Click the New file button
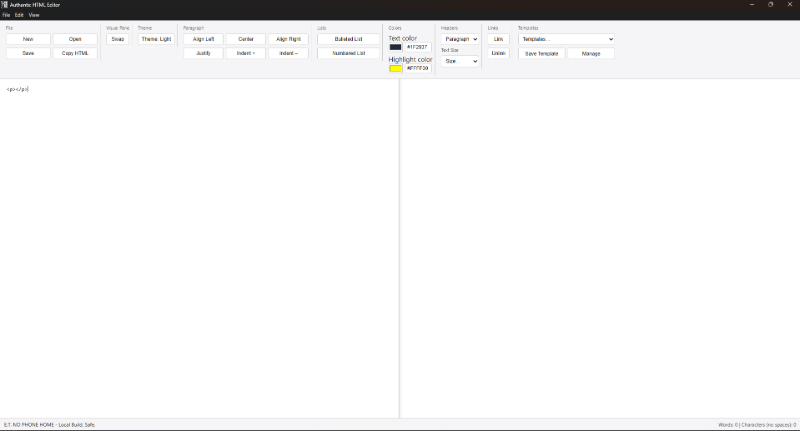Viewport: 800px width, 431px height. click(x=28, y=39)
